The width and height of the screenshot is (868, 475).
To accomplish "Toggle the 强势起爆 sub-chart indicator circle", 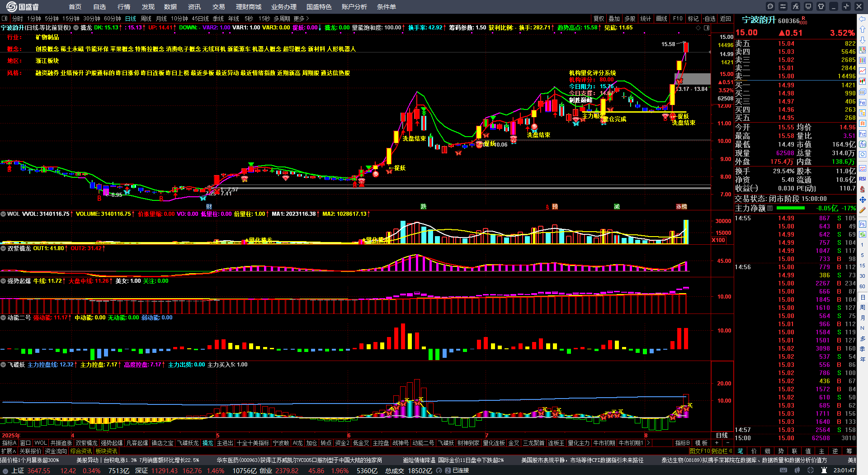I will tap(3, 281).
